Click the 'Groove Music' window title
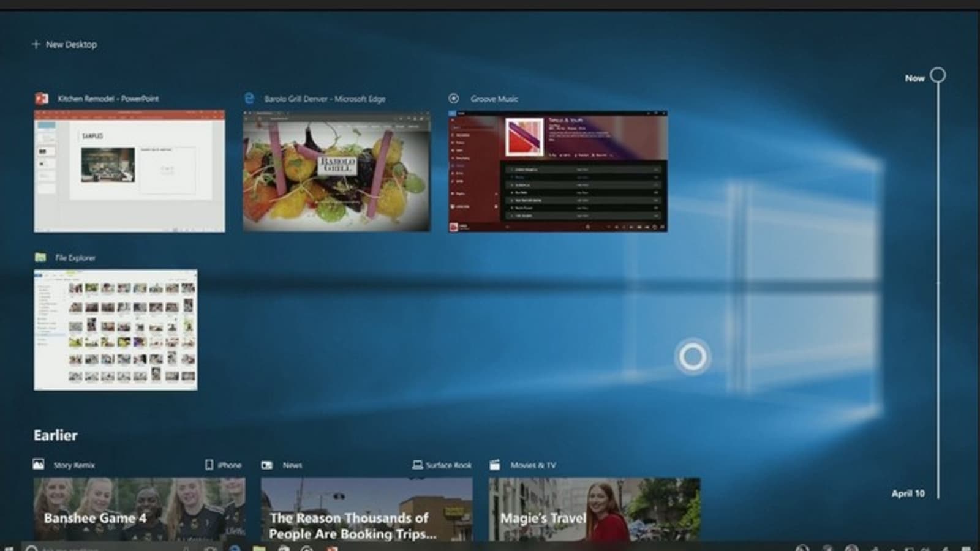 pyautogui.click(x=494, y=99)
